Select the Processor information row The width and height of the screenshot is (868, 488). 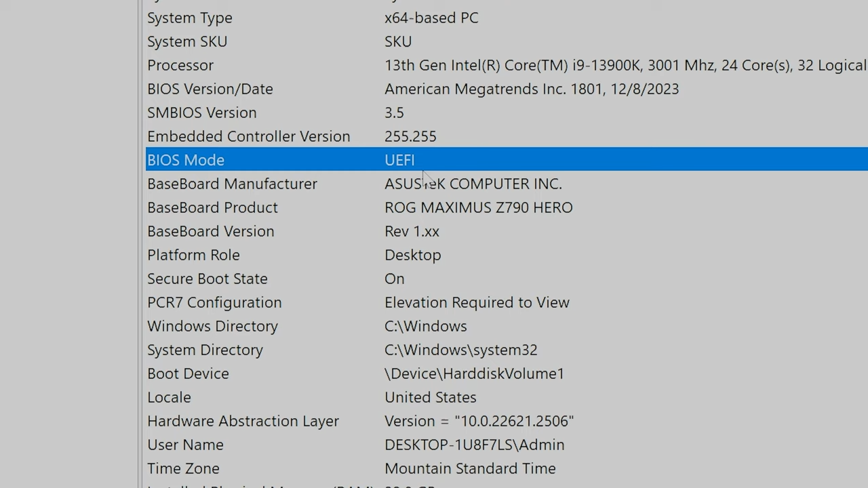[x=271, y=65]
